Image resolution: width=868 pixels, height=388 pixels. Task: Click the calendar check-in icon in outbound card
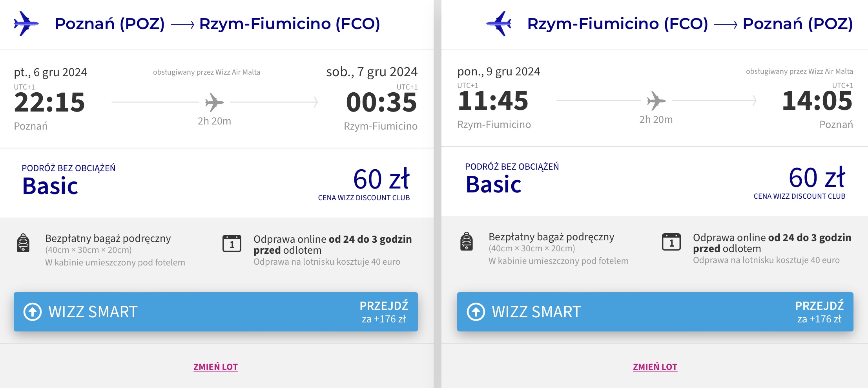(x=232, y=243)
